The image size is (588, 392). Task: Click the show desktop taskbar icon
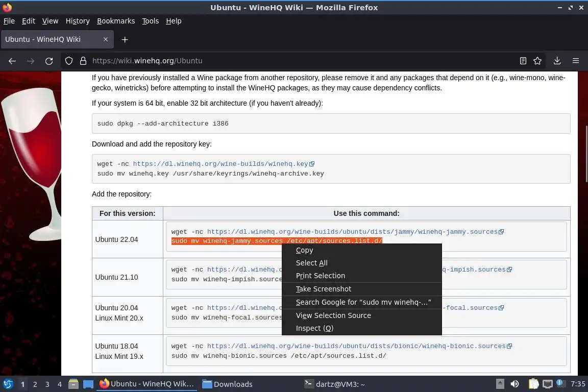88,384
